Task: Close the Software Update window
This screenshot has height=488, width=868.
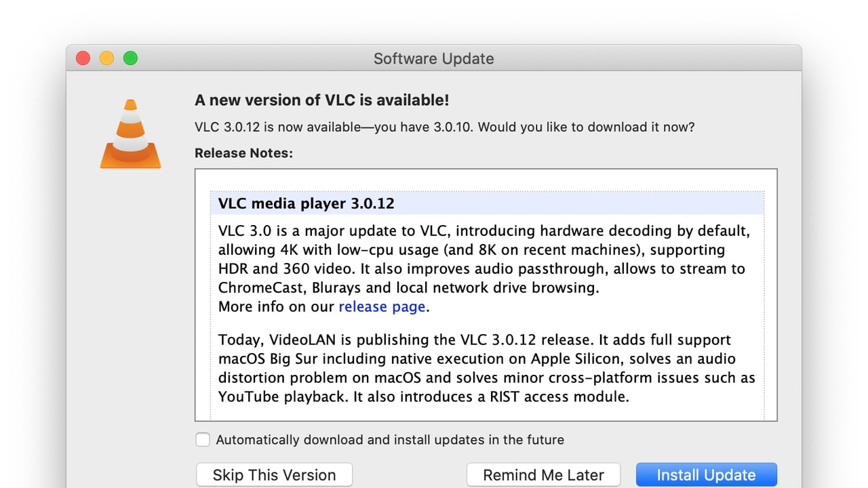Action: 83,58
